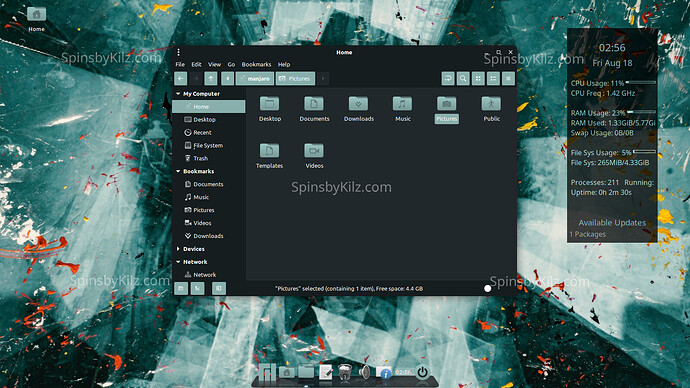This screenshot has width=690, height=388.
Task: Click the path bar right scroll arrow
Action: click(x=323, y=79)
